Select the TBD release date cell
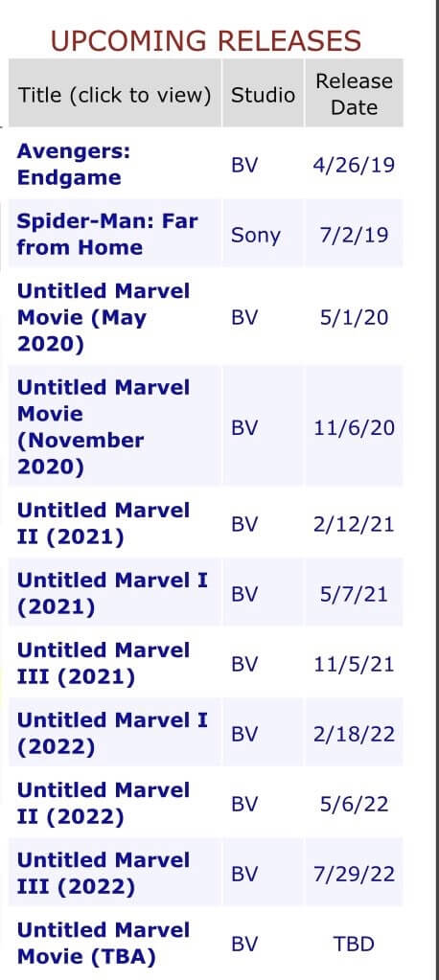 [354, 944]
